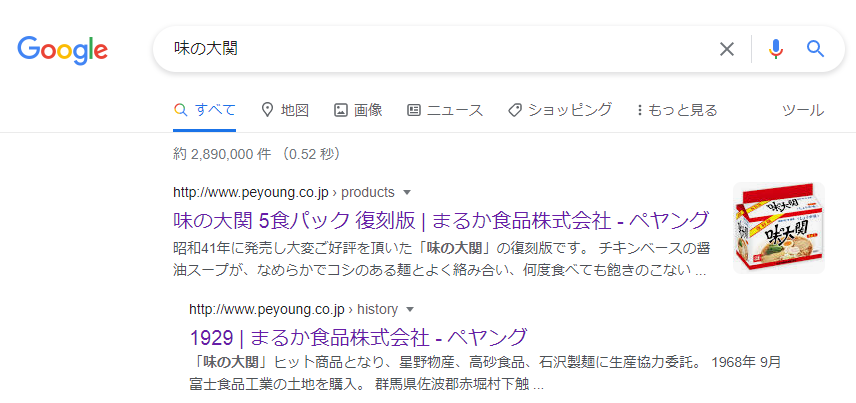This screenshot has width=856, height=403.
Task: Expand もっと見る menu
Action: (x=676, y=110)
